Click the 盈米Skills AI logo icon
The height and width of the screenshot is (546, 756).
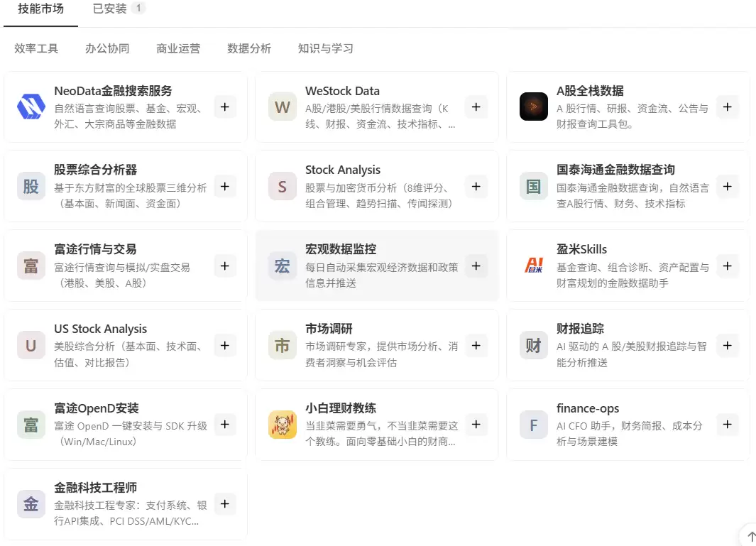click(534, 266)
